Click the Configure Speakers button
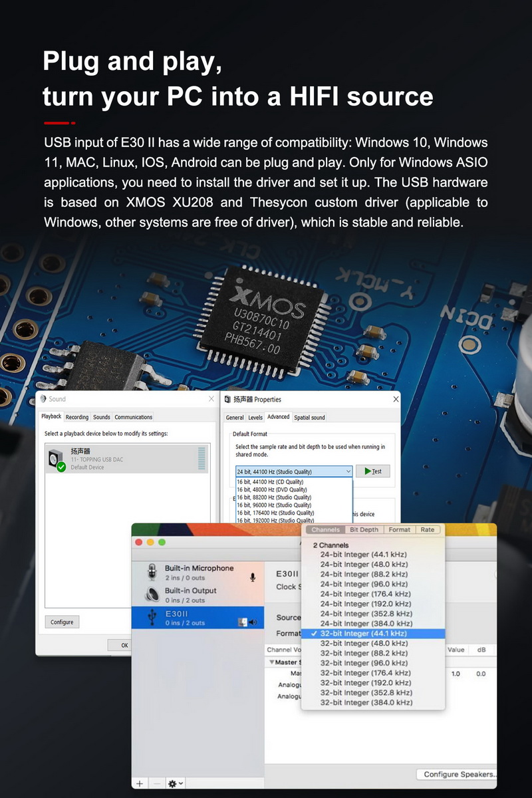 coord(459,774)
